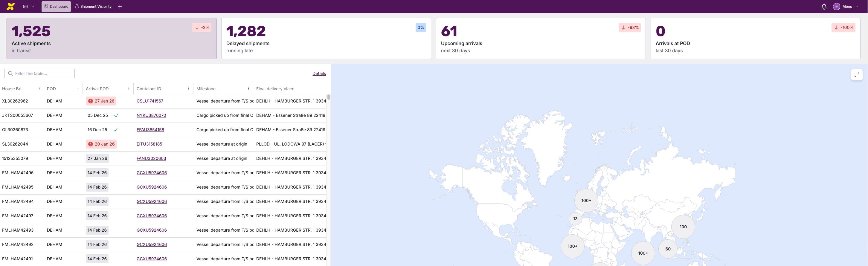
Task: Select the Delayed shipments card
Action: [x=326, y=38]
